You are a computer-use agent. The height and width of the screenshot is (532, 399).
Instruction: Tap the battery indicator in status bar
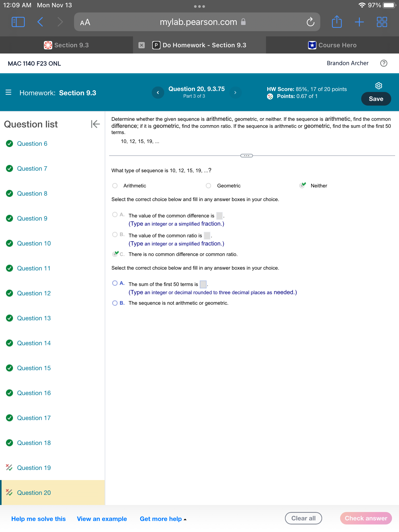(x=389, y=5)
